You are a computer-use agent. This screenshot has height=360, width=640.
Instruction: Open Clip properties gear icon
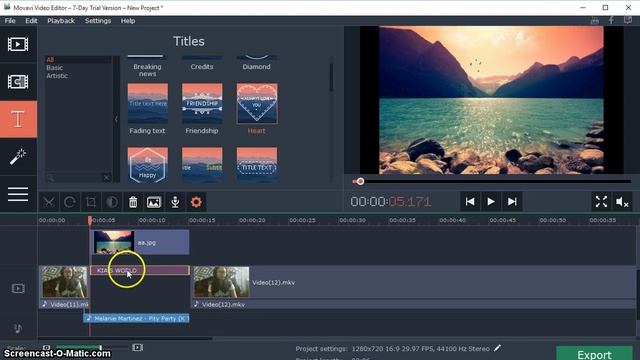pos(196,202)
